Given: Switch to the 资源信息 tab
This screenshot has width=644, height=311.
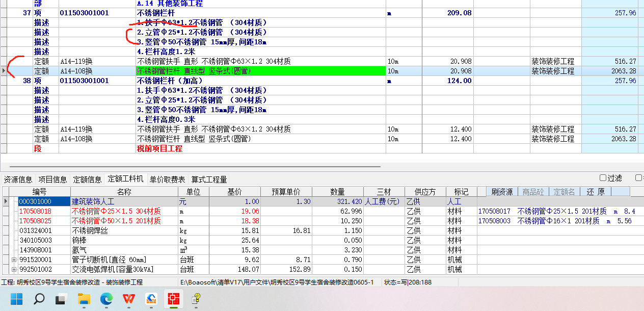Looking at the screenshot, I should pos(18,179).
